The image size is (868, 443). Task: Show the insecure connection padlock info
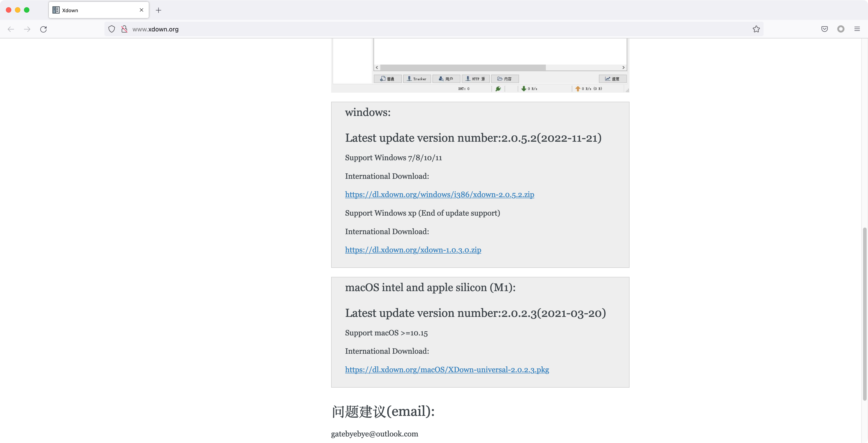(124, 29)
